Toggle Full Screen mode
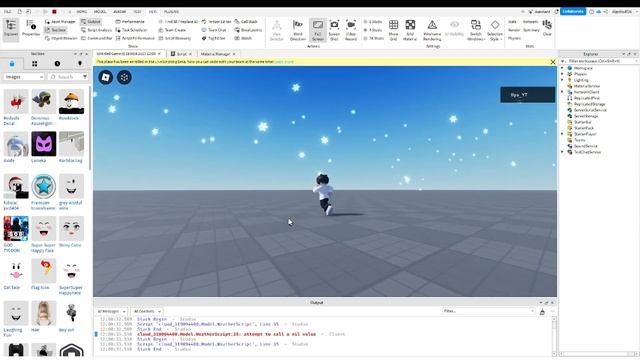This screenshot has width=640, height=360. (318, 30)
